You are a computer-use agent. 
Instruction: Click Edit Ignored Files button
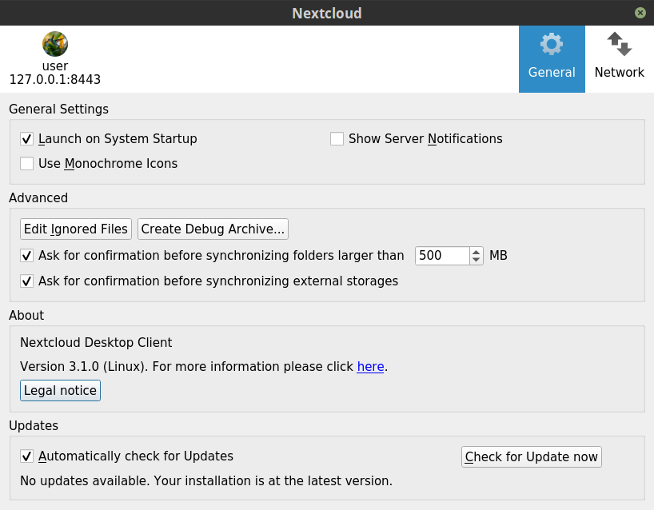(76, 229)
